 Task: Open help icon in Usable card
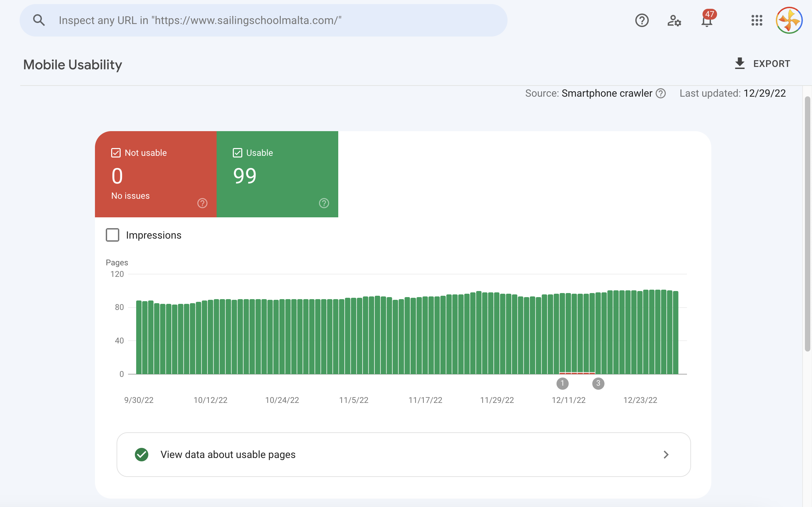point(324,203)
